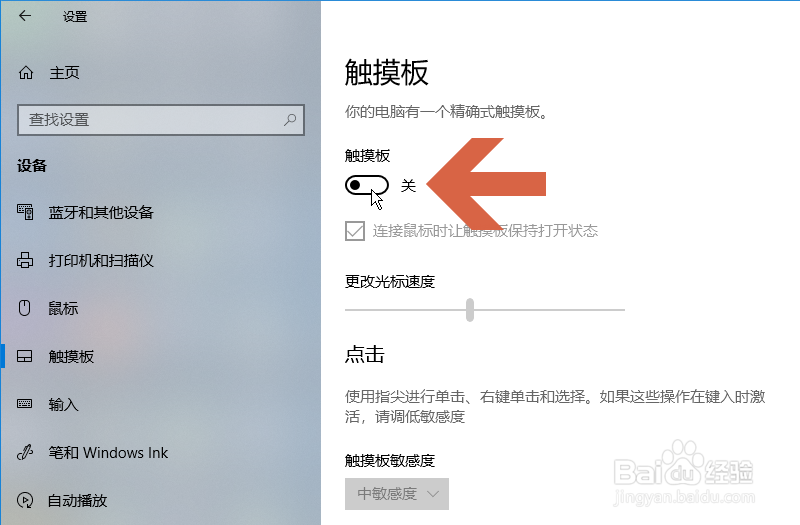
Task: Toggle the 触摸板 switch on
Action: click(x=367, y=185)
